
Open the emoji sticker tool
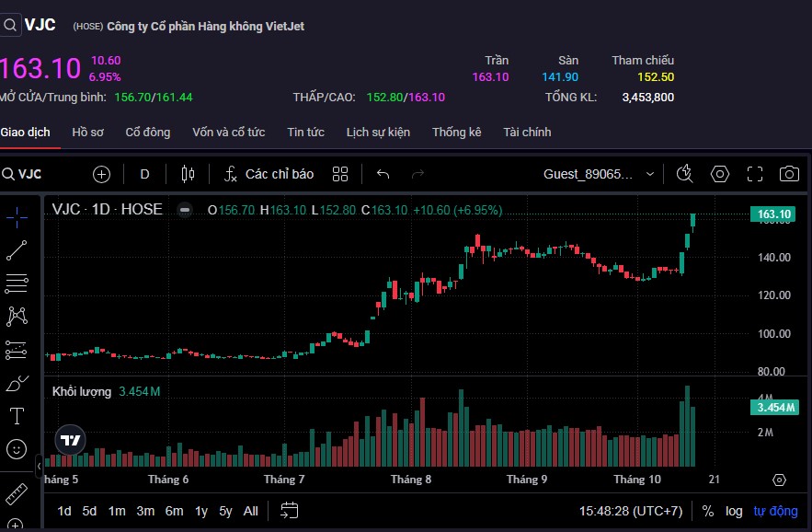click(x=17, y=449)
